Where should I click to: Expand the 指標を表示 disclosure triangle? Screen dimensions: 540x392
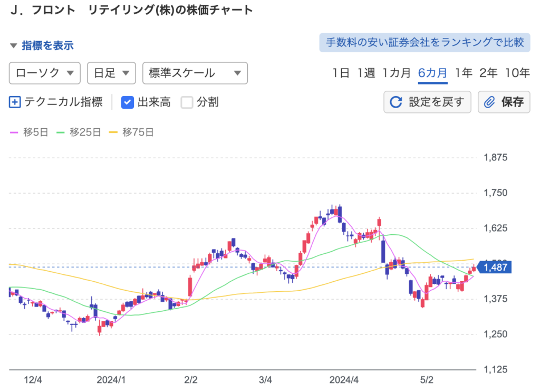tap(13, 45)
